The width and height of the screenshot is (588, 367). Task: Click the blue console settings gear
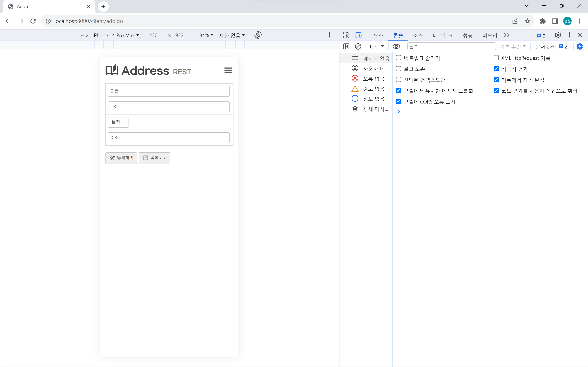(x=579, y=46)
